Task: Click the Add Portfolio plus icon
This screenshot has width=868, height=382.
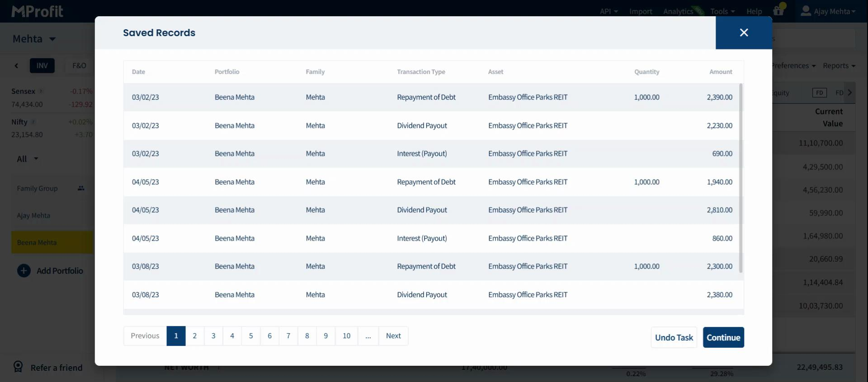Action: pos(24,271)
